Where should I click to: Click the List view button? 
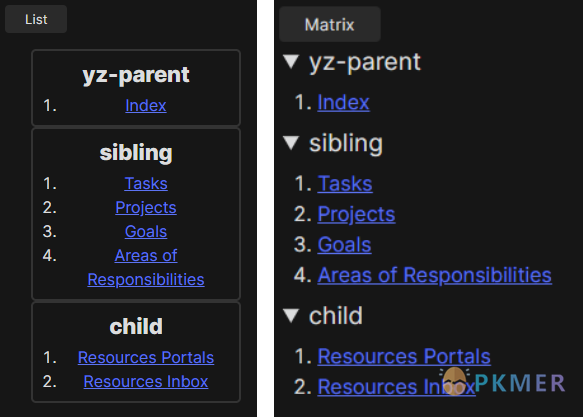[36, 19]
